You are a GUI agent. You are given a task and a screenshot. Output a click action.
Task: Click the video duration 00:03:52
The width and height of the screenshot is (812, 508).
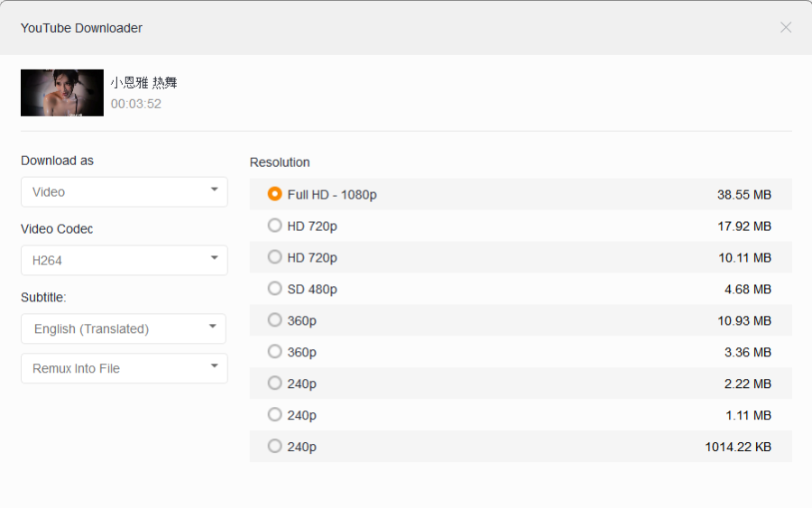click(x=136, y=104)
